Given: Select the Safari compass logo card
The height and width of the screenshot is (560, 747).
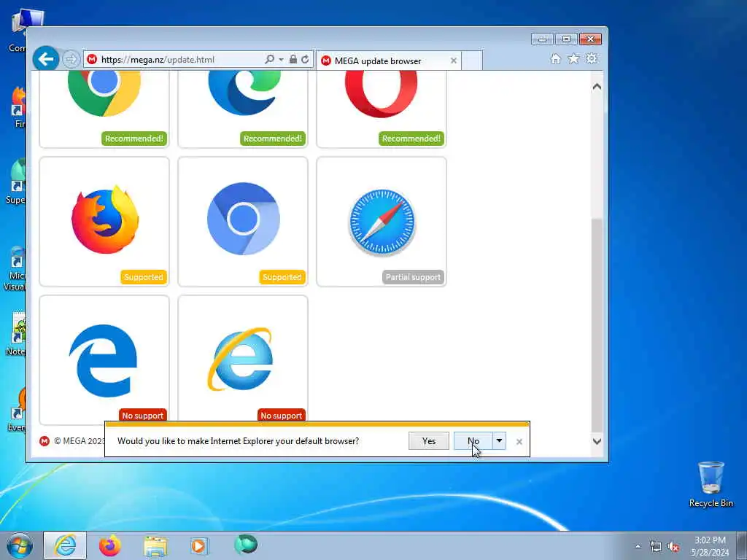Looking at the screenshot, I should coord(382,222).
